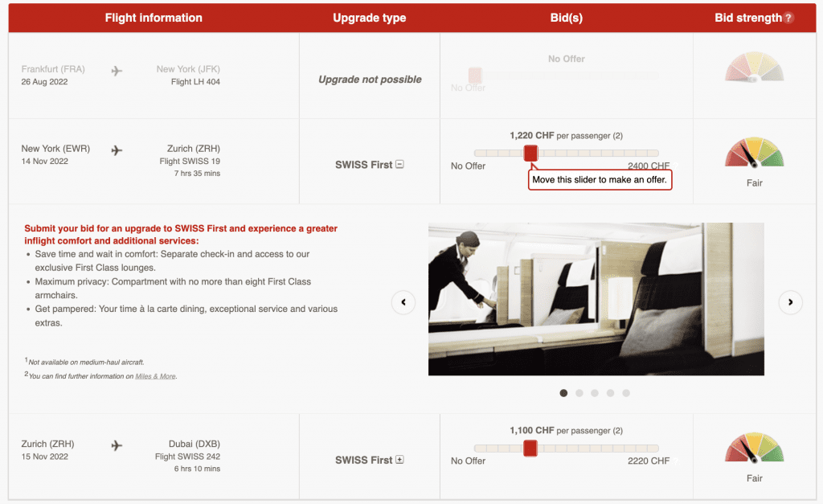
Task: Open the Miles & More link
Action: tap(155, 376)
